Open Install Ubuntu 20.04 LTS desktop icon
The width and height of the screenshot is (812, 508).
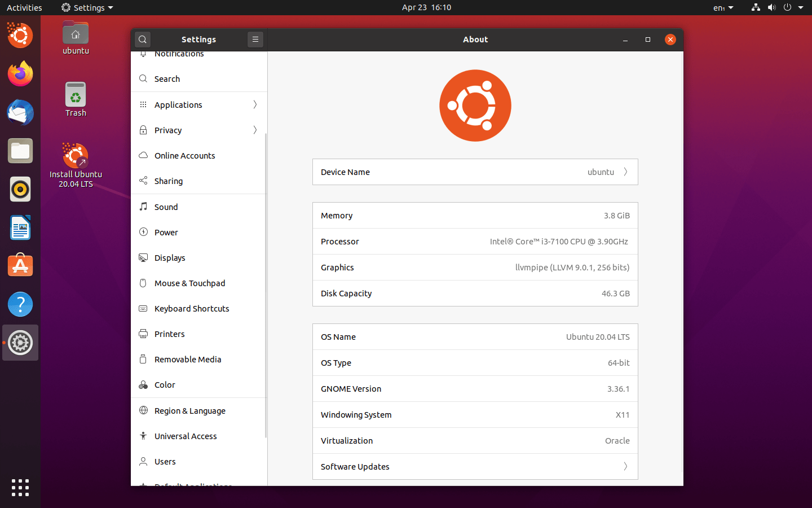pos(76,165)
